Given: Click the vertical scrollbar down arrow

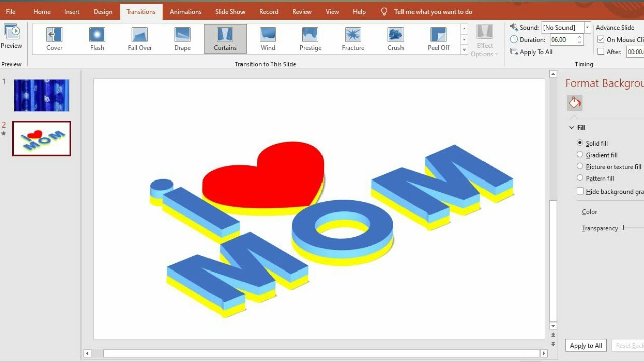Looking at the screenshot, I should pos(553,326).
